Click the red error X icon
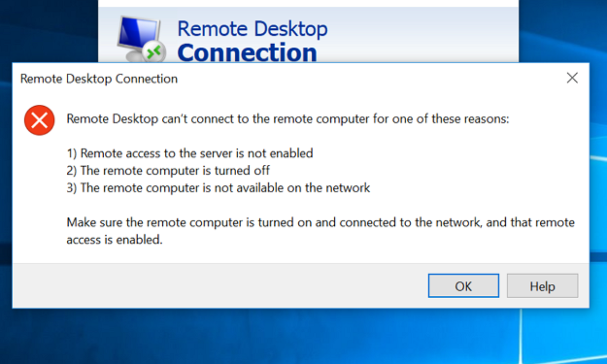The image size is (607, 364). click(x=39, y=120)
